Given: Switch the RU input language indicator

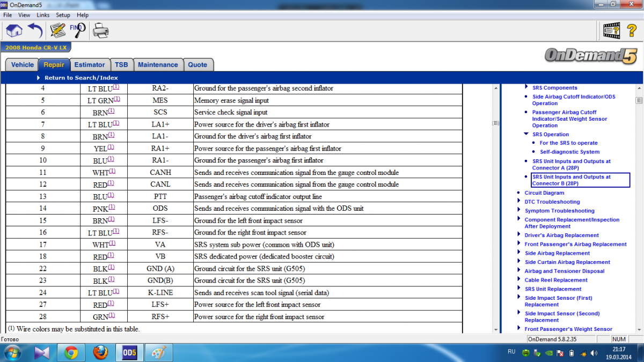Looking at the screenshot, I should pyautogui.click(x=511, y=352).
